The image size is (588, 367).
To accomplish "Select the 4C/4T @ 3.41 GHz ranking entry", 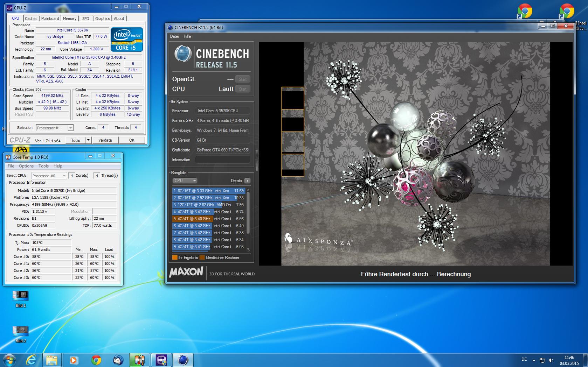I will [x=209, y=247].
